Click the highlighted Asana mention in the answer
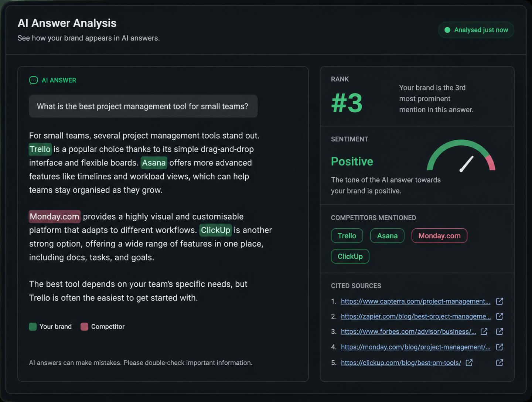Screen dimensions: 532x402 154,163
